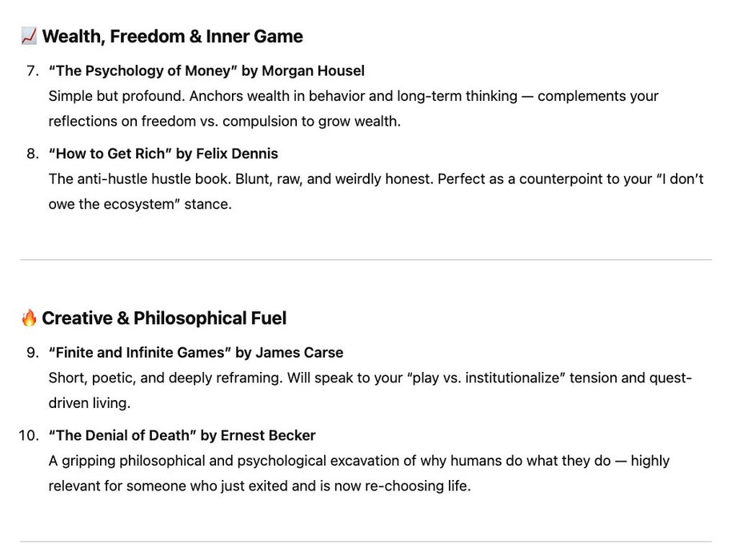This screenshot has height=560, width=732.
Task: Click the chart emoji beside Wealth heading
Action: (x=29, y=37)
